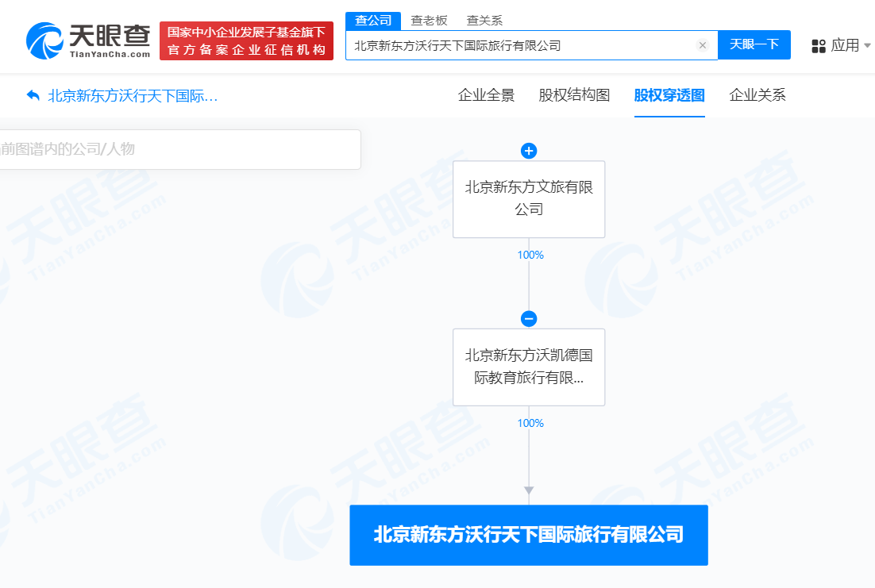Image resolution: width=875 pixels, height=588 pixels.
Task: Select the 北京新东方文旅有限公司 node
Action: pos(529,199)
